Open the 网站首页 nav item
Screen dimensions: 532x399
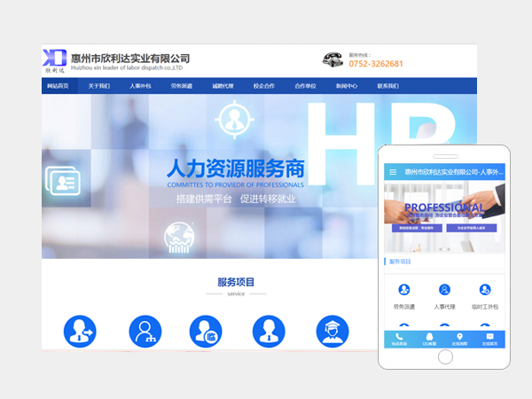pyautogui.click(x=58, y=86)
